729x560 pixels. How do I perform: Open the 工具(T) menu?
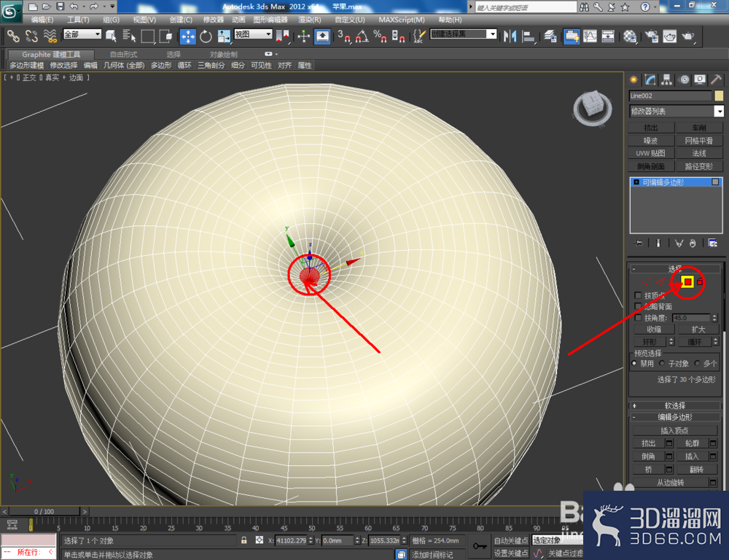tap(78, 20)
